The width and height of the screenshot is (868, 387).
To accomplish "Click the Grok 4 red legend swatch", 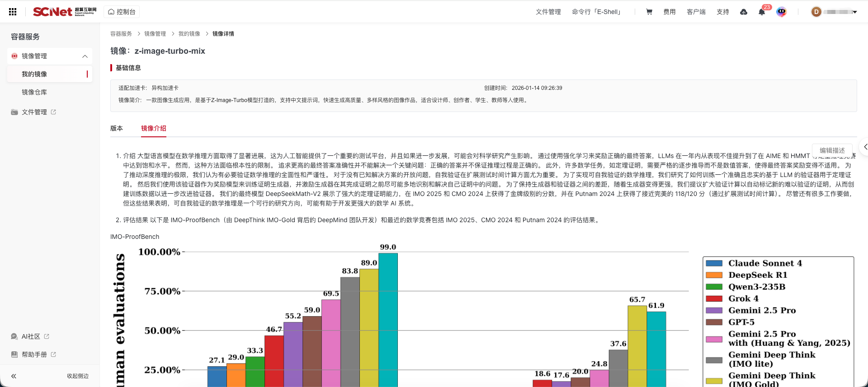I will (714, 298).
